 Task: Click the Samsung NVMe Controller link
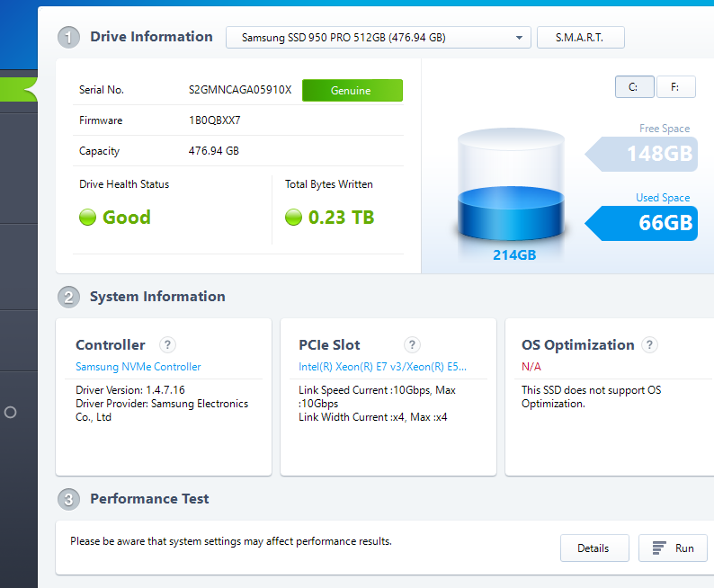[x=138, y=367]
